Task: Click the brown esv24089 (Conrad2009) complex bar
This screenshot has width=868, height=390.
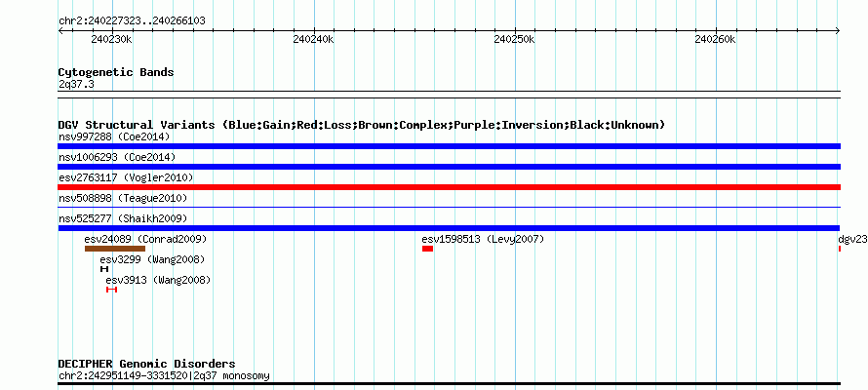Action: [114, 249]
